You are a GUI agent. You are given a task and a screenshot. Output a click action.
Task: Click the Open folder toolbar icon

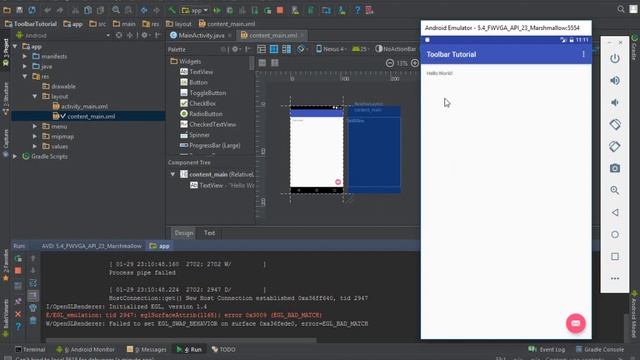pyautogui.click(x=7, y=10)
